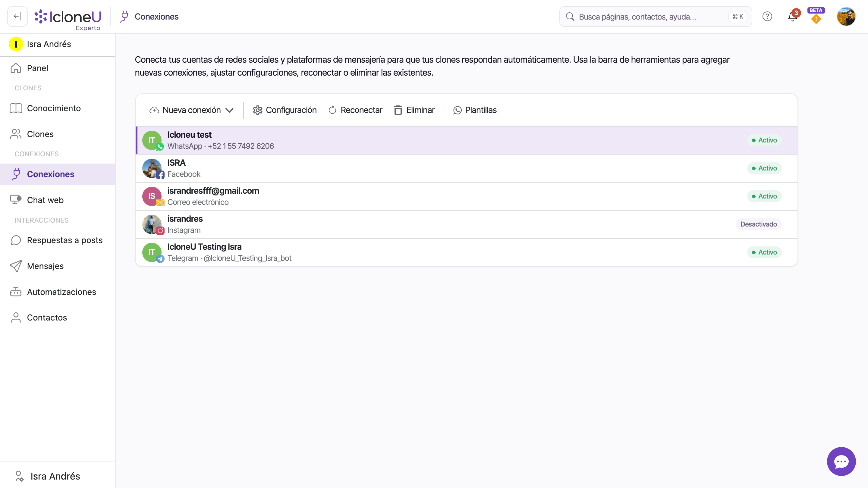
Task: Click Isra Andrés workspace at sidebar top
Action: click(58, 44)
